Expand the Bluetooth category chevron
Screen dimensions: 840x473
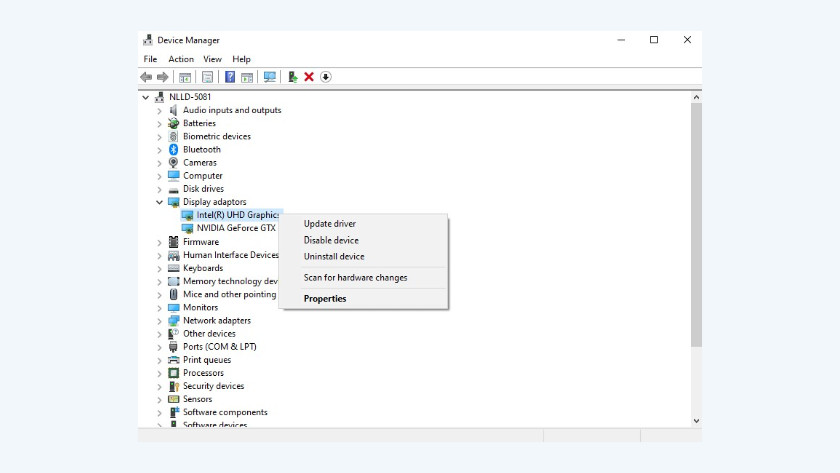[x=159, y=150]
